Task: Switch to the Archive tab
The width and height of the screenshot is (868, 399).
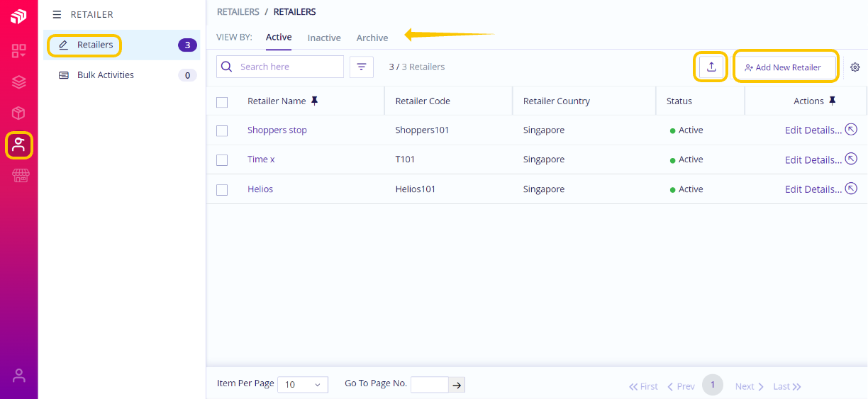Action: coord(372,38)
